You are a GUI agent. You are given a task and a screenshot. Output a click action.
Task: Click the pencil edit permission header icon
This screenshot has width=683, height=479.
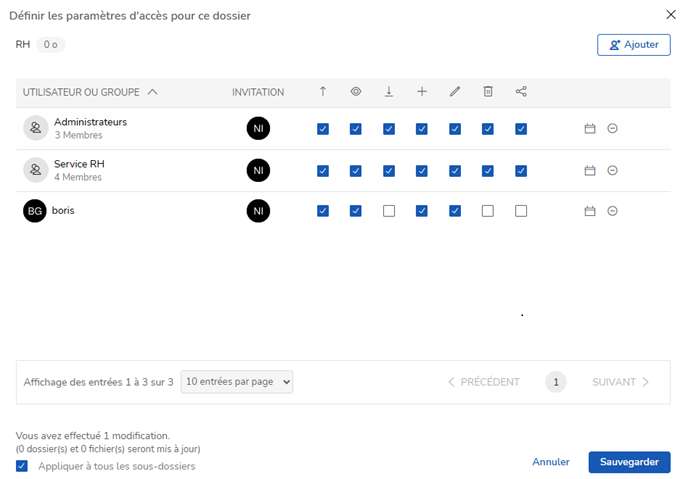coord(455,91)
